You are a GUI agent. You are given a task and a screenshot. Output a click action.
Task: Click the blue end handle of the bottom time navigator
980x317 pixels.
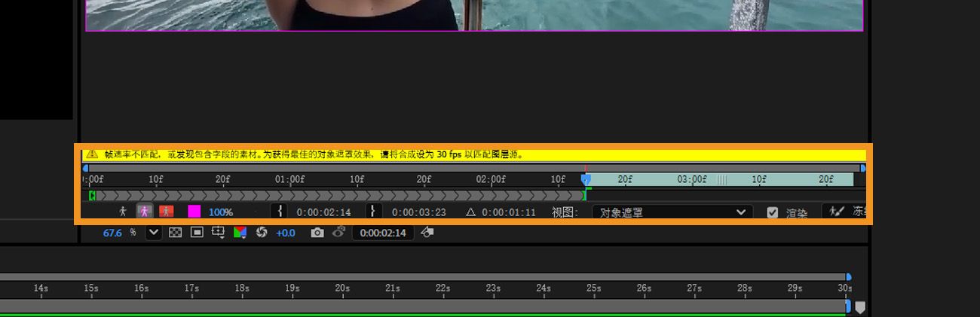pos(849,277)
